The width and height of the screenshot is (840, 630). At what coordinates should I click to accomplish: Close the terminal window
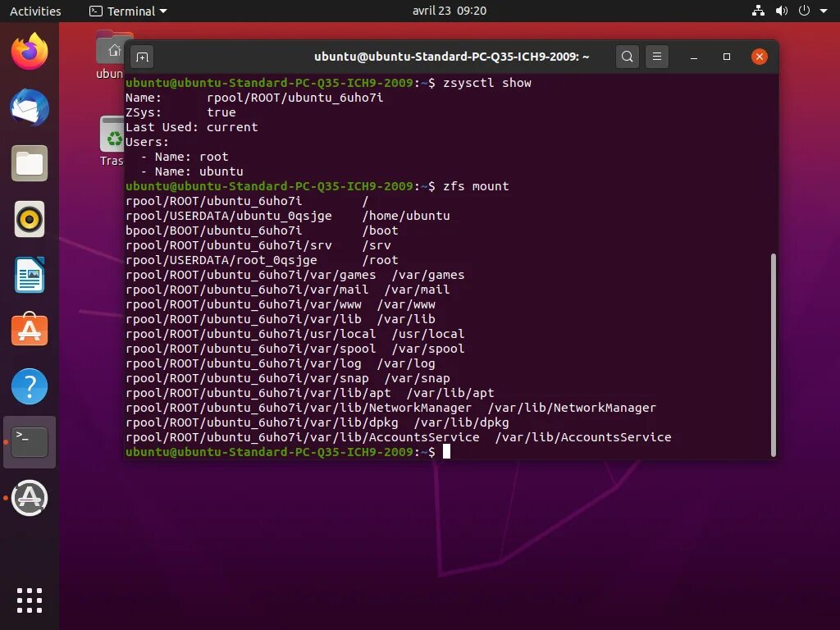pos(759,57)
